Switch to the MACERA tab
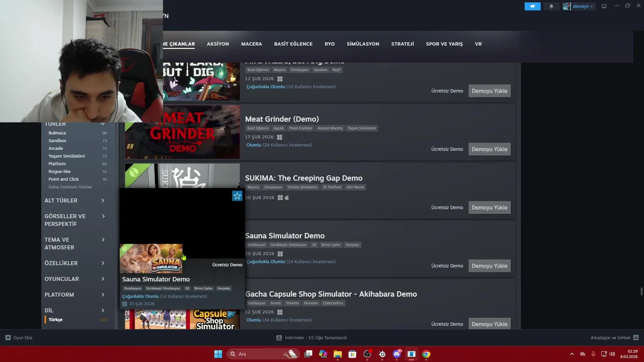Viewport: 644px width, 362px height. 252,44
